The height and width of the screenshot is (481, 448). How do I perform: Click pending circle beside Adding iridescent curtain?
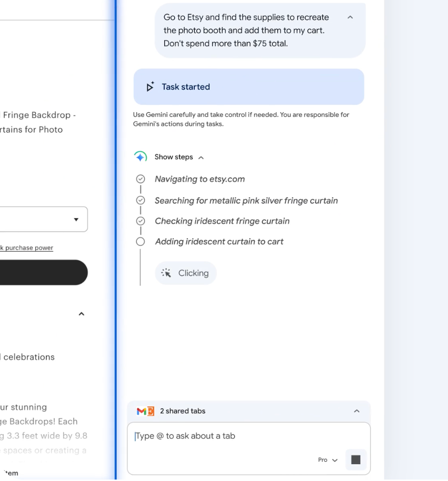[x=140, y=241]
